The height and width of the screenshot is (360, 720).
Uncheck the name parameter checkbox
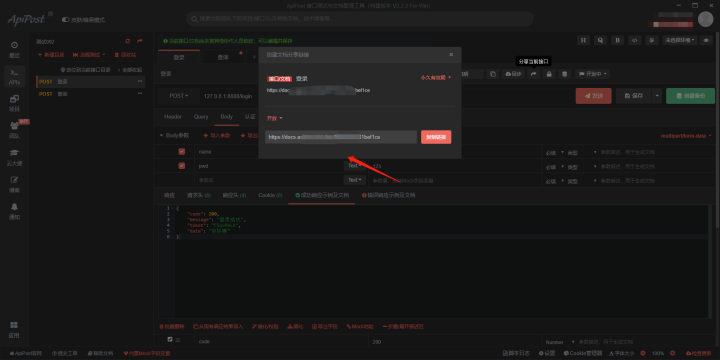(181, 152)
